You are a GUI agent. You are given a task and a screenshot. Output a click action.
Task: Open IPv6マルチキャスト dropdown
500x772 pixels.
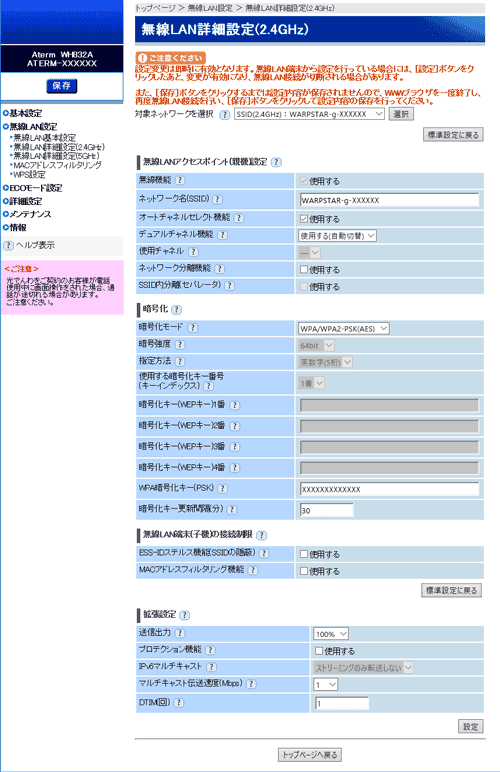[364, 668]
